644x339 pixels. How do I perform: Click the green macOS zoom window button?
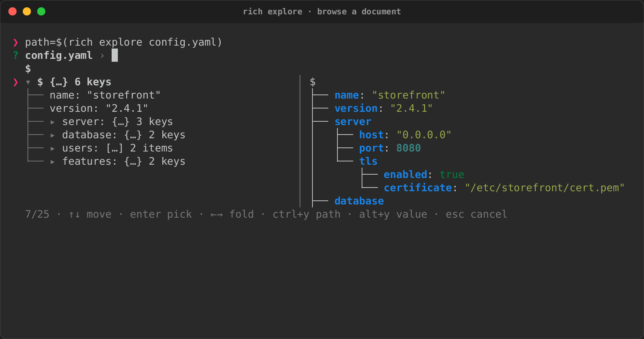41,11
